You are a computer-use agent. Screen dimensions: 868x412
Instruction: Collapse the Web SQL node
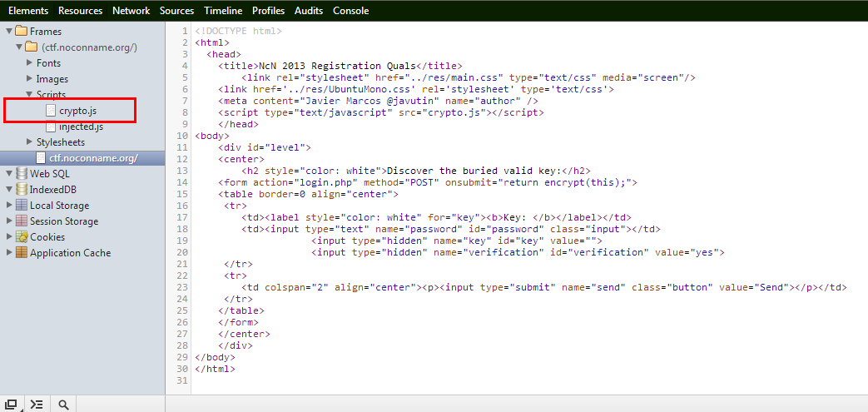pyautogui.click(x=9, y=174)
